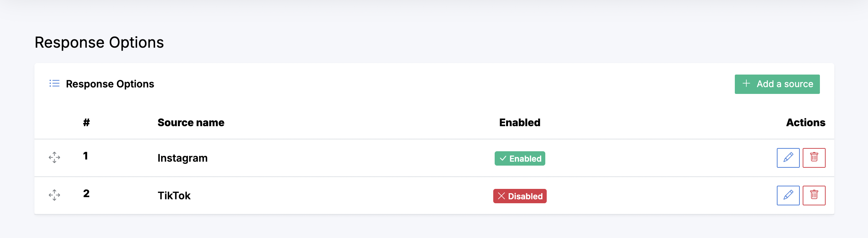Toggle the red Disabled badge for TikTok
Image resolution: width=868 pixels, height=238 pixels.
[520, 196]
